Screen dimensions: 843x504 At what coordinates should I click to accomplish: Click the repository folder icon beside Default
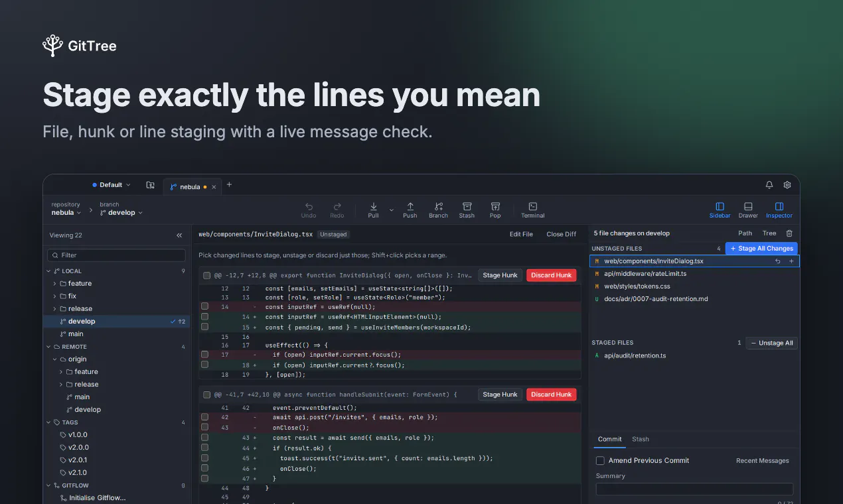(x=151, y=185)
